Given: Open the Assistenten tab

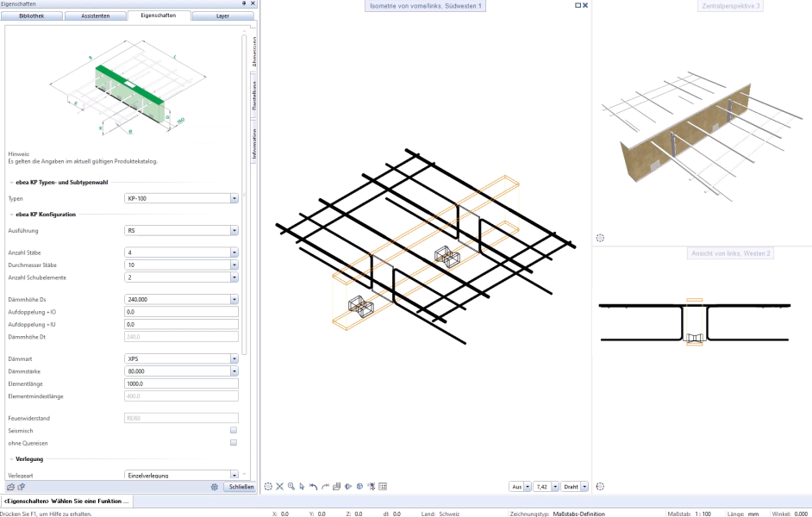Looking at the screenshot, I should click(x=95, y=15).
